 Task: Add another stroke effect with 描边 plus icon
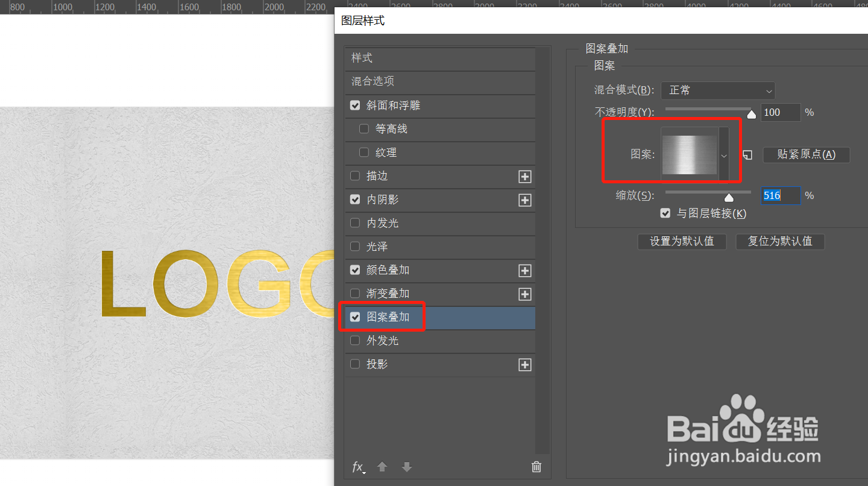pyautogui.click(x=525, y=177)
